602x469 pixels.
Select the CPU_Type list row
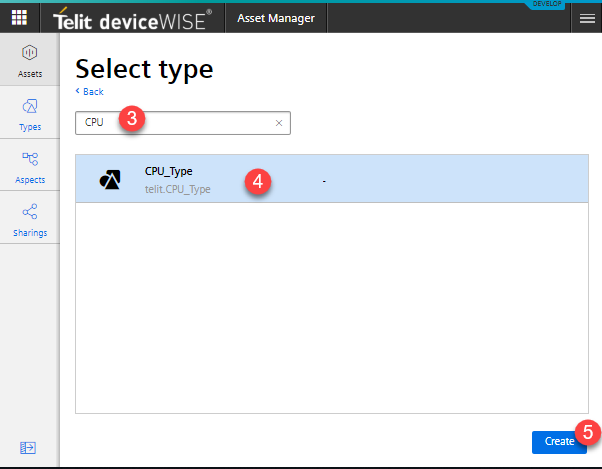coord(332,179)
